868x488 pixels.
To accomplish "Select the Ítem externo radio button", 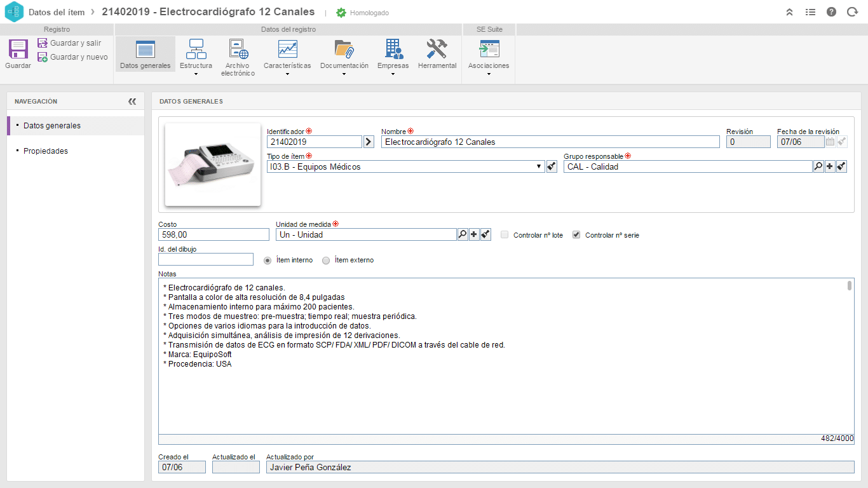I will [x=326, y=260].
